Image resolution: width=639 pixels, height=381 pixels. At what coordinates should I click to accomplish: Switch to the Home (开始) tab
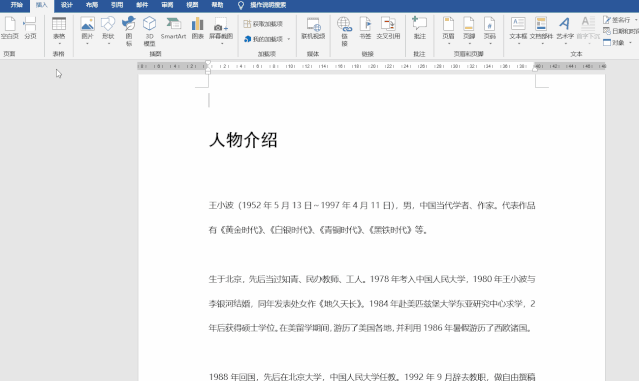17,5
